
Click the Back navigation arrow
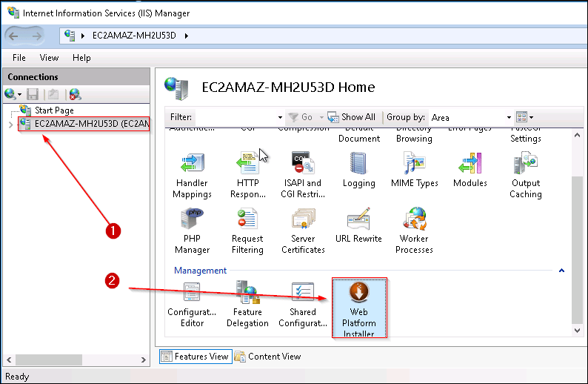pyautogui.click(x=13, y=36)
